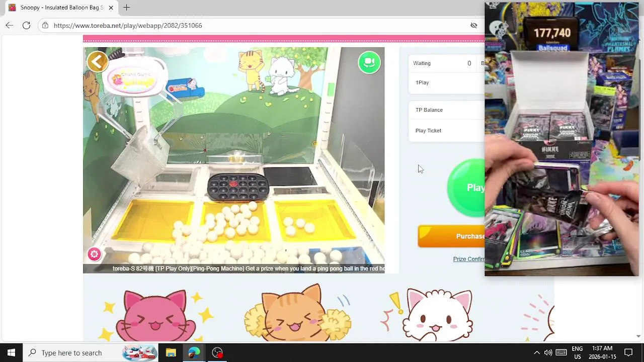644x362 pixels.
Task: Click the pink laughing cat illustration
Action: (155, 315)
